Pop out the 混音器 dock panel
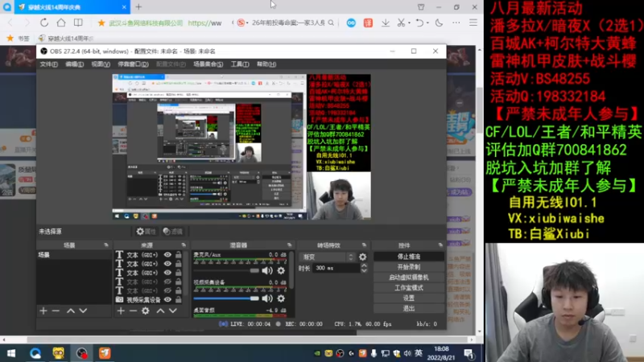The height and width of the screenshot is (362, 644). [289, 245]
